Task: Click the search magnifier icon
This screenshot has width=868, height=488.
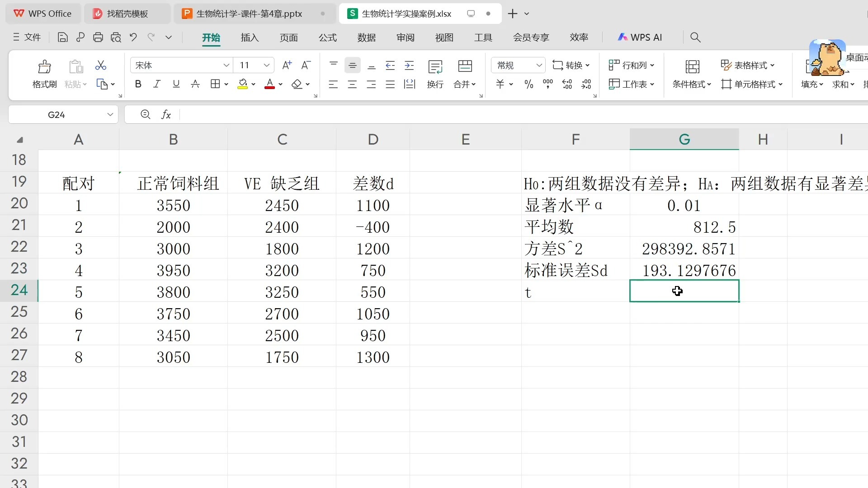Action: (x=695, y=38)
